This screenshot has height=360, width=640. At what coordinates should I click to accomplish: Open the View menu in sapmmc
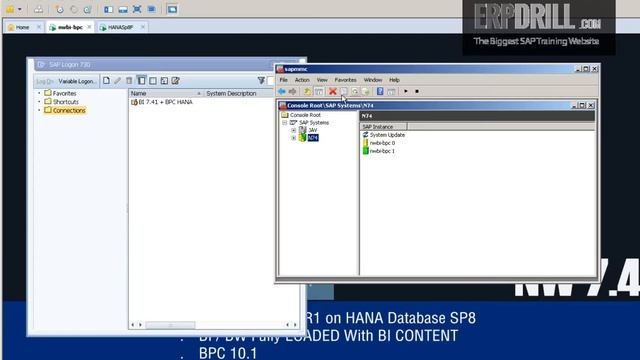[x=322, y=80]
